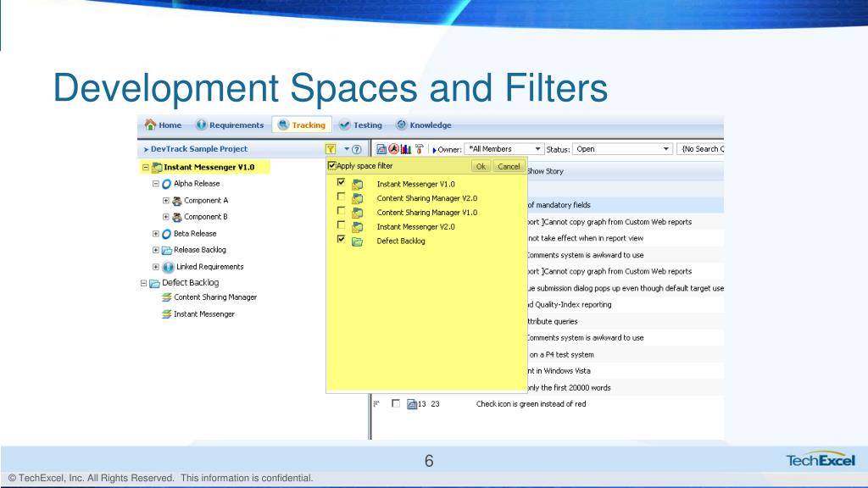Viewport: 868px width, 488px height.
Task: Click the Instant Messenger stack icon under Defect Backlog
Action: (167, 314)
